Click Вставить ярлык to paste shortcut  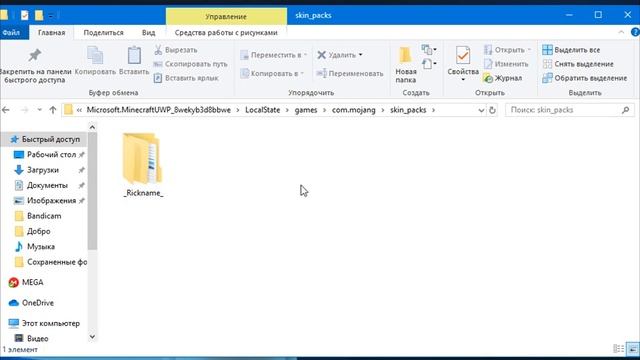pyautogui.click(x=186, y=78)
